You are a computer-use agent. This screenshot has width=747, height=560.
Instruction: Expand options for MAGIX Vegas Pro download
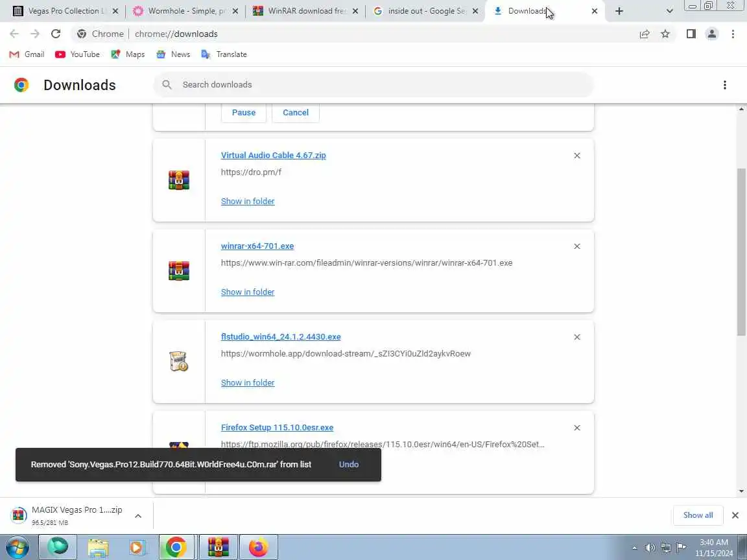(138, 516)
